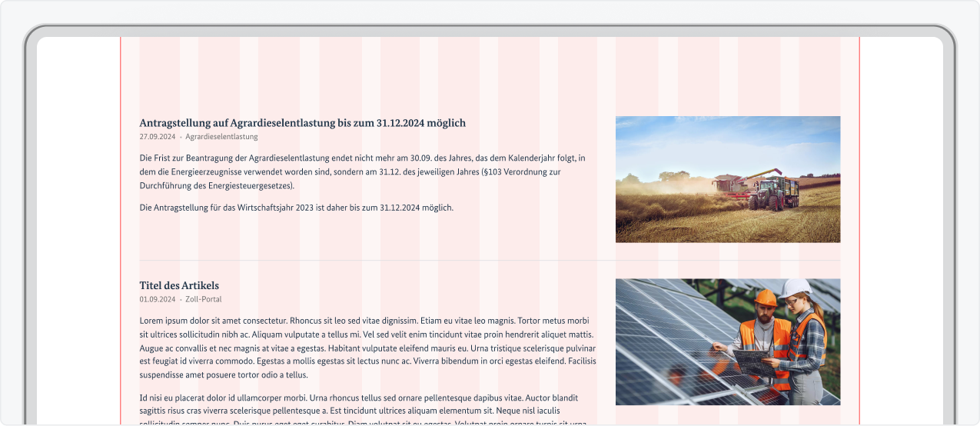Screen dimensions: 980x426
Task: Click the date 01.09.2024
Action: [158, 299]
